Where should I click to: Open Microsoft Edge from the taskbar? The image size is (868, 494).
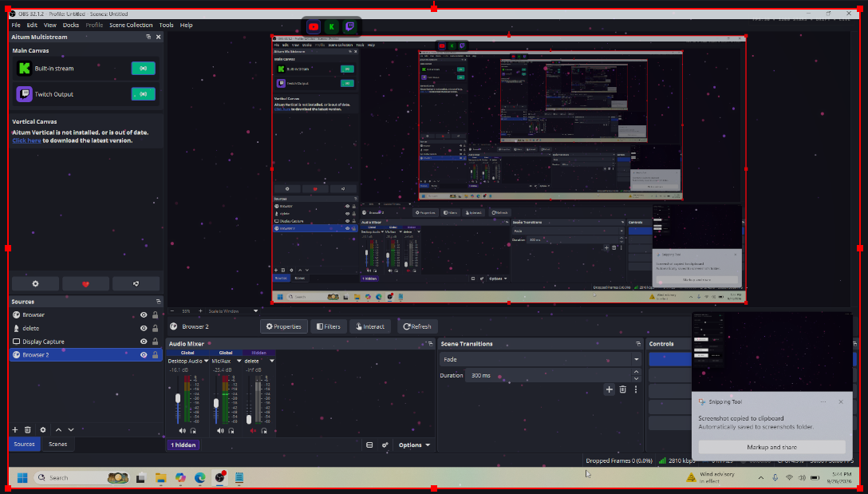pos(199,477)
